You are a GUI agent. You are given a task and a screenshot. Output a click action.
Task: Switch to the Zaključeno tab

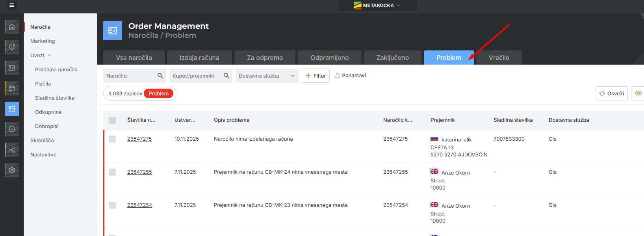click(x=393, y=58)
